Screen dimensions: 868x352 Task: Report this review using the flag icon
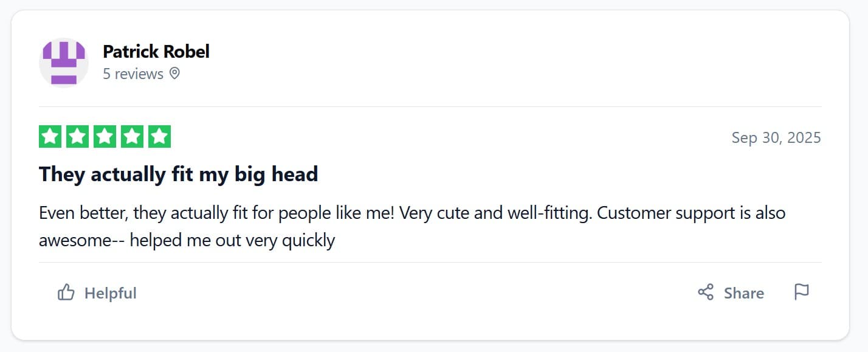[801, 292]
